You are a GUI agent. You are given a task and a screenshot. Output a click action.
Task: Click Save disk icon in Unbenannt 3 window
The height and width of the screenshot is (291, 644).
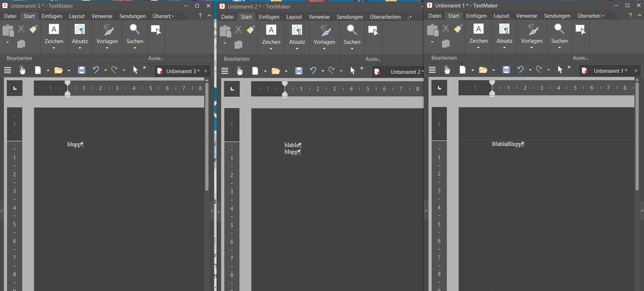click(81, 70)
